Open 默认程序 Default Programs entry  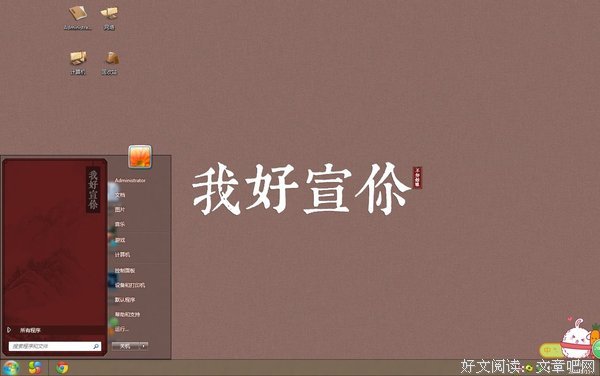tap(125, 300)
